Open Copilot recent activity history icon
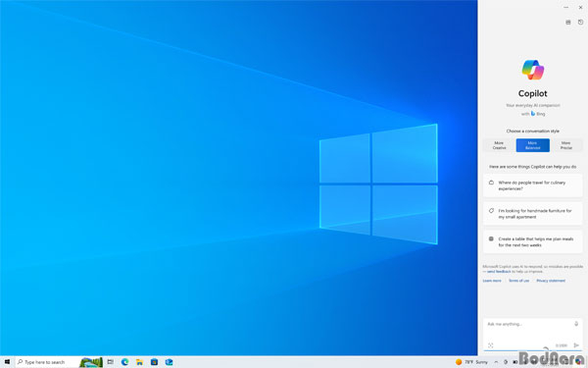Screen dimensions: 588x368 (580, 23)
